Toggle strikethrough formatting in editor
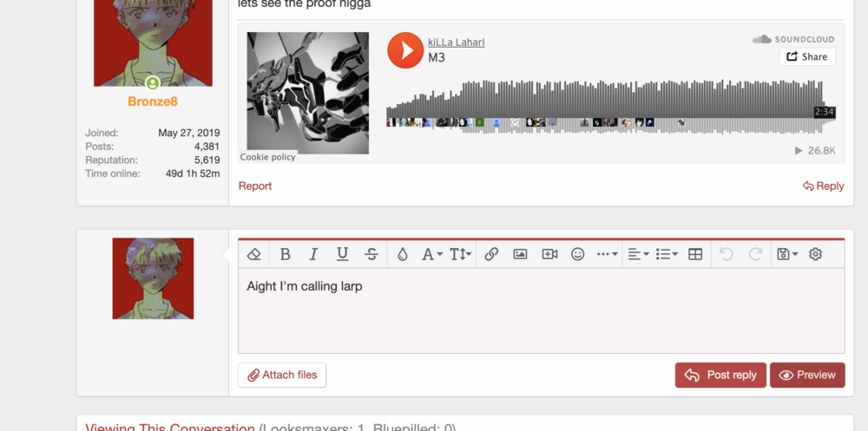868x431 pixels. click(x=372, y=254)
